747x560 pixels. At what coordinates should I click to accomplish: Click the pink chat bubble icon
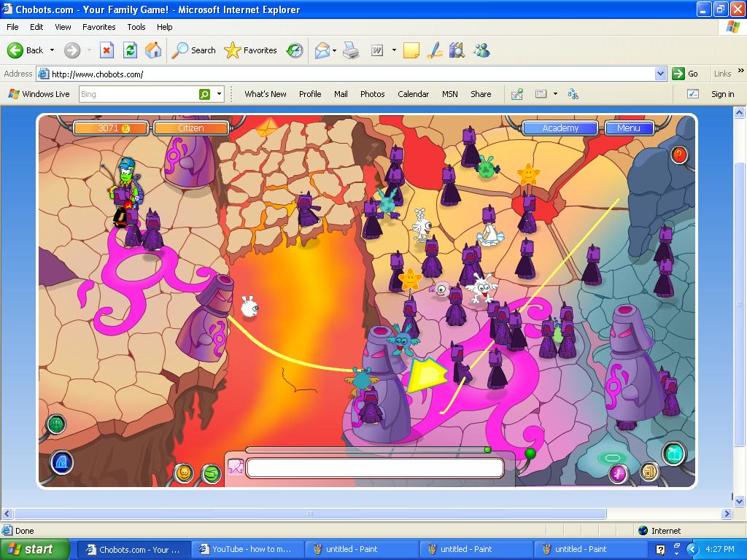pos(236,467)
